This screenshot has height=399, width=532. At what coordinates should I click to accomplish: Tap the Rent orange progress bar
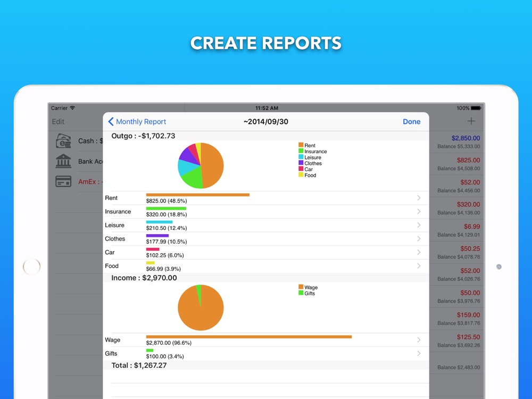tap(198, 195)
